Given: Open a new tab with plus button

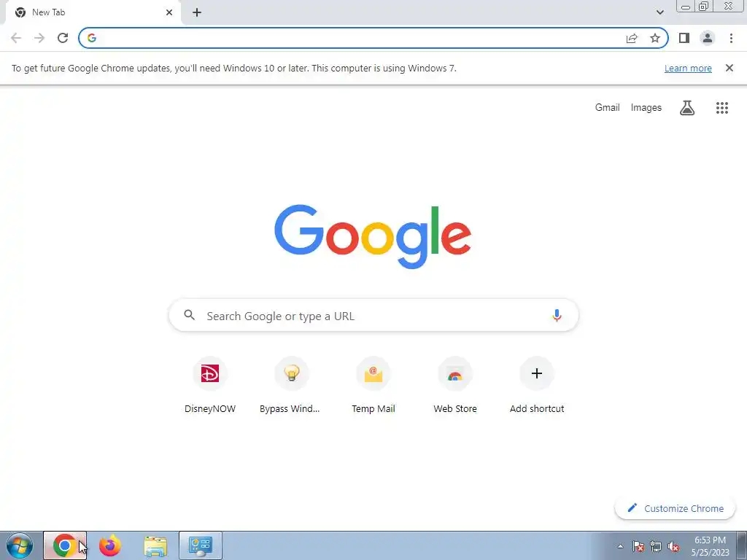Looking at the screenshot, I should pyautogui.click(x=197, y=12).
